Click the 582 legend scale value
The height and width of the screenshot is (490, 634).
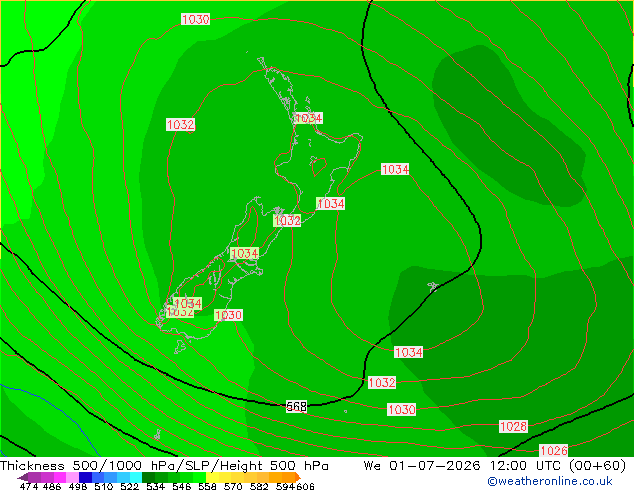tap(259, 486)
